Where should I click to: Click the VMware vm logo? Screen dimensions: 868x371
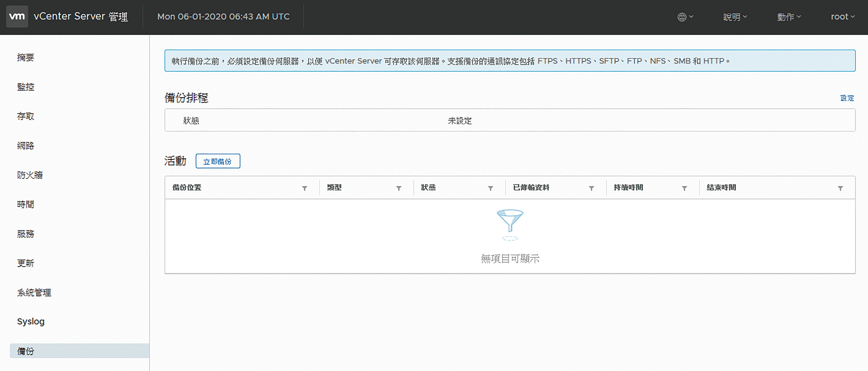click(x=17, y=16)
